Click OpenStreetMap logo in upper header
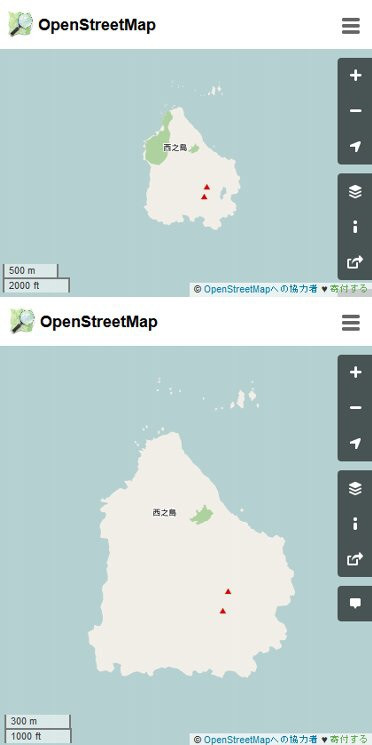 click(x=20, y=24)
